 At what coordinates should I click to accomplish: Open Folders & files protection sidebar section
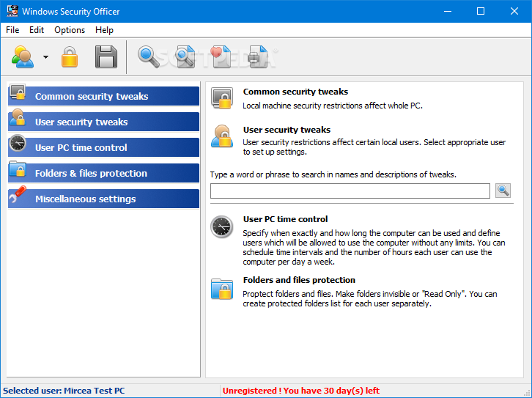[103, 173]
